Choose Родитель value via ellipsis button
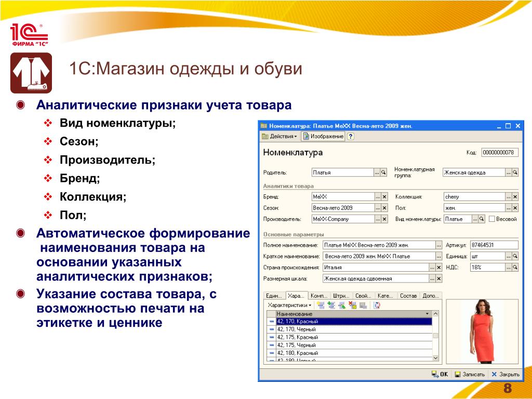This screenshot has width=532, height=399. pos(377,172)
